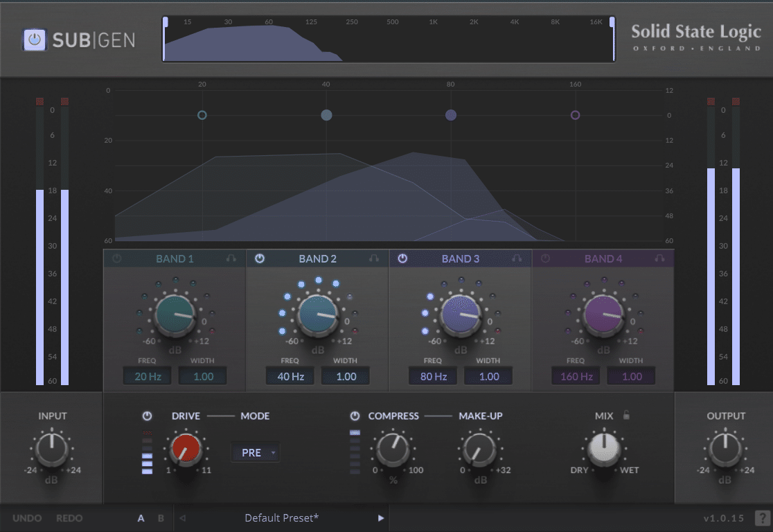Screen dimensions: 773x532
Task: Solo Band 1 using its headphone icon
Action: (231, 258)
